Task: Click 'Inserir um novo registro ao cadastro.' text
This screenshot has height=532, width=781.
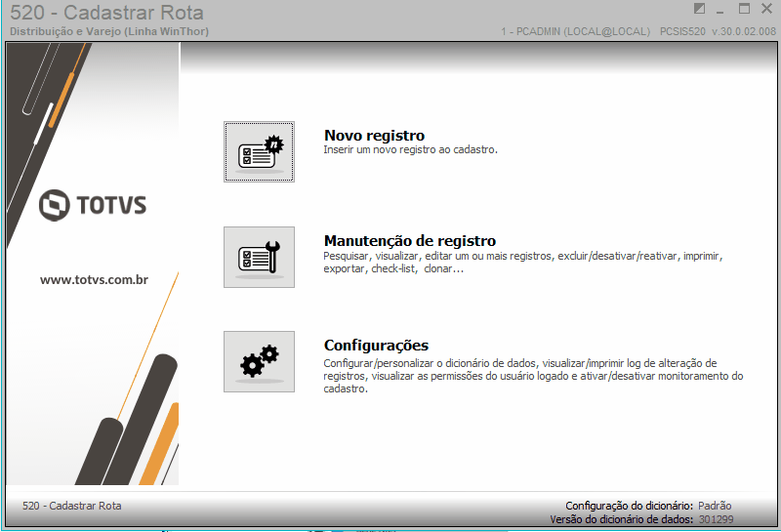Action: pyautogui.click(x=410, y=149)
